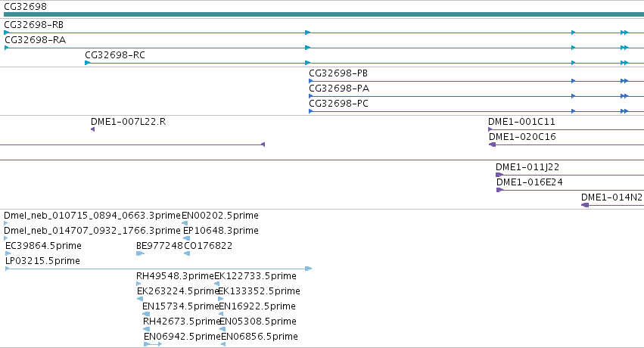Screen dimensions: 644x348
Task: Select the DME1-001C11 clone label
Action: click(x=521, y=122)
